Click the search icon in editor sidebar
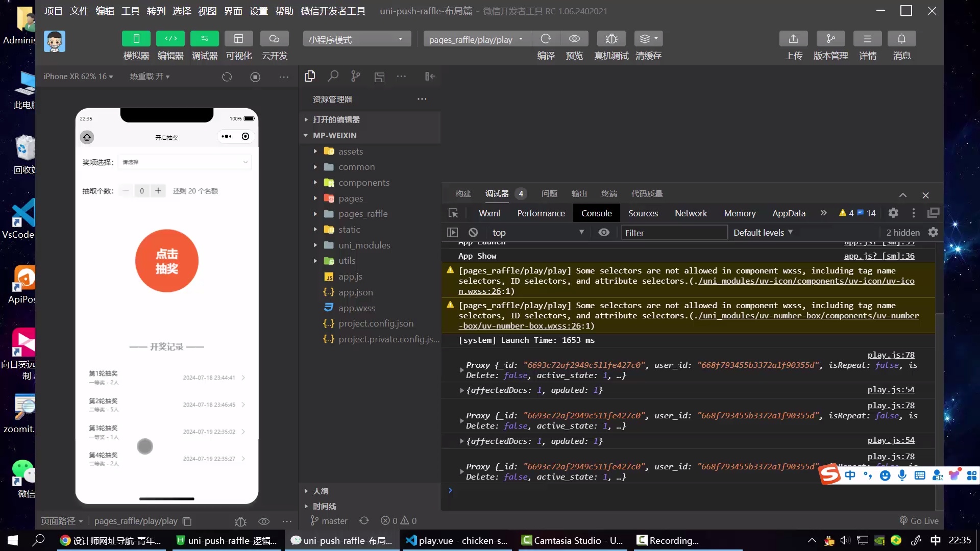Screen dimensions: 980x551 [x=333, y=77]
